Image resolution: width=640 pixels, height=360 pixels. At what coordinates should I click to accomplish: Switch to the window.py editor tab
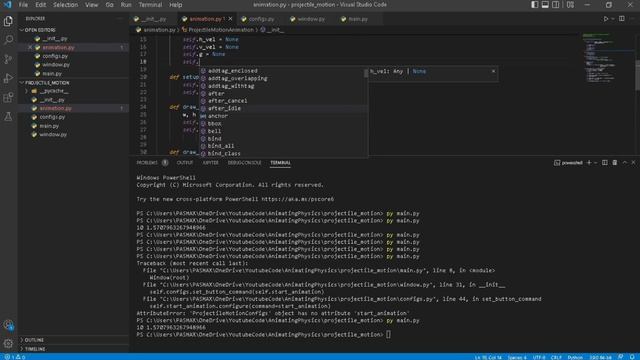point(310,19)
